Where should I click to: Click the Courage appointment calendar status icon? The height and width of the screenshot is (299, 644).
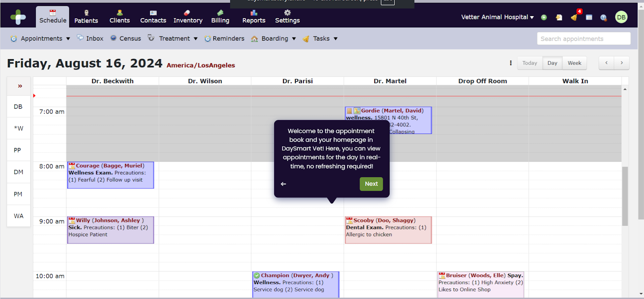72,165
